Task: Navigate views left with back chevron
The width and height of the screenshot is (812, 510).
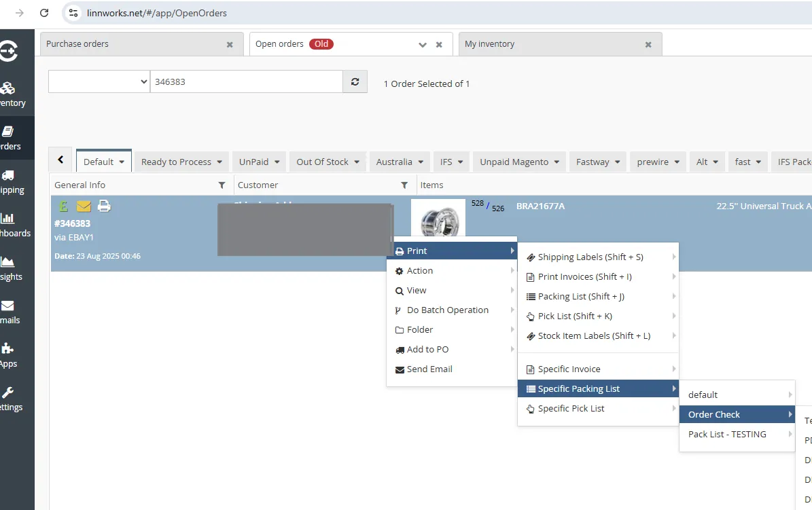Action: [60, 160]
